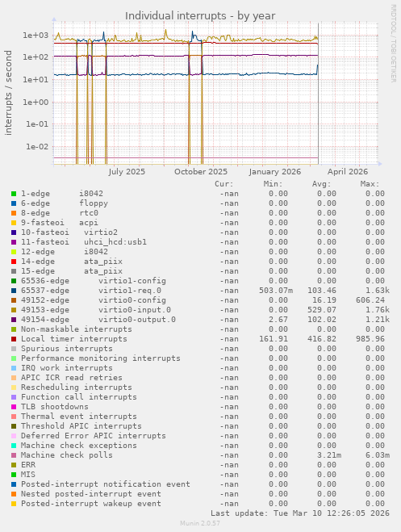Click the graph title Individual interrupts - by year

click(200, 16)
